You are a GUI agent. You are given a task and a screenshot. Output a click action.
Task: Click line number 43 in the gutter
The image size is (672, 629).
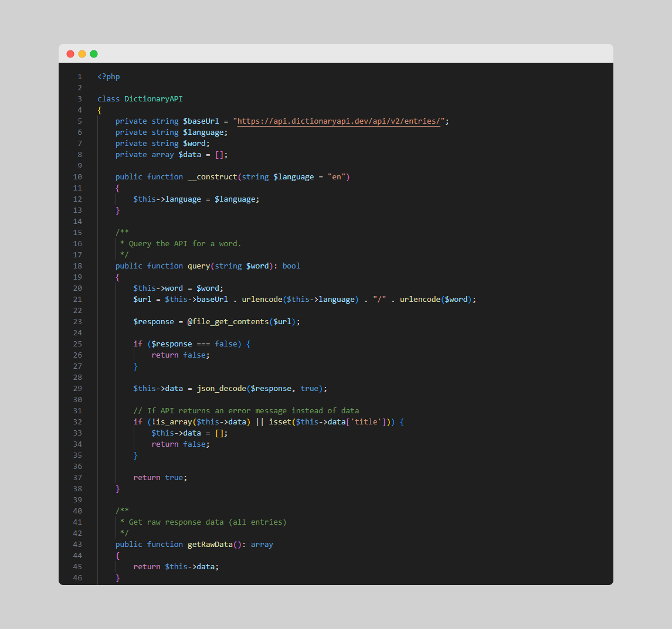(77, 545)
